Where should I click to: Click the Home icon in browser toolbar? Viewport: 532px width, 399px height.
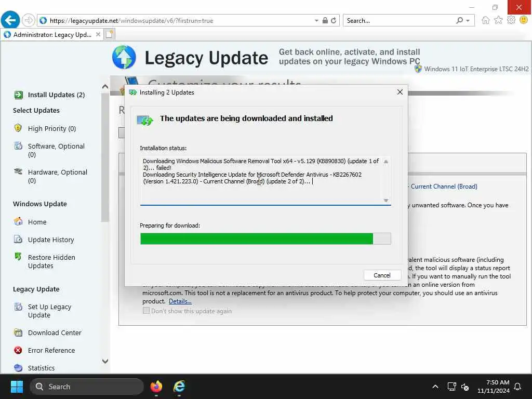click(x=486, y=20)
